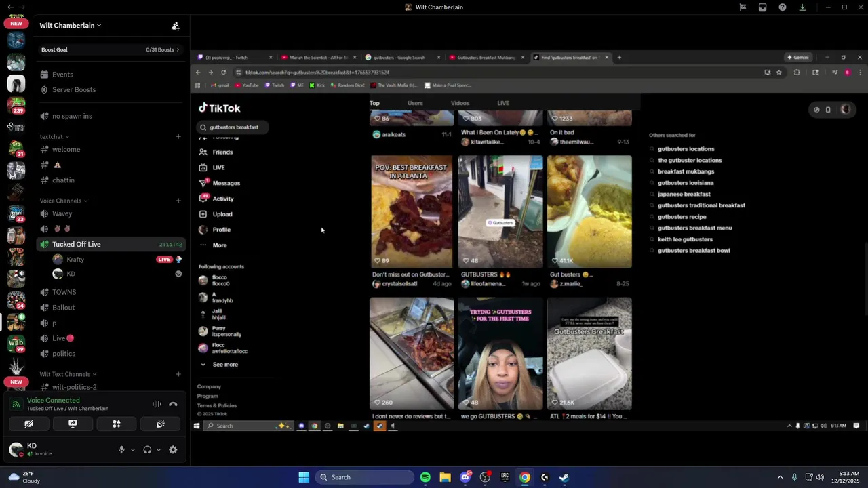Create a channel in textchat category
Image resolution: width=868 pixels, height=488 pixels.
[x=178, y=137]
